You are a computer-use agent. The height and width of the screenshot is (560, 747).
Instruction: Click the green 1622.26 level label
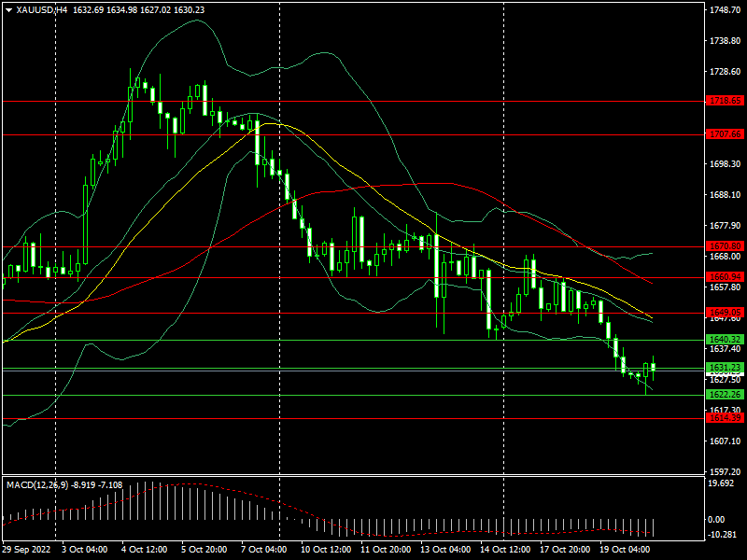pyautogui.click(x=726, y=394)
